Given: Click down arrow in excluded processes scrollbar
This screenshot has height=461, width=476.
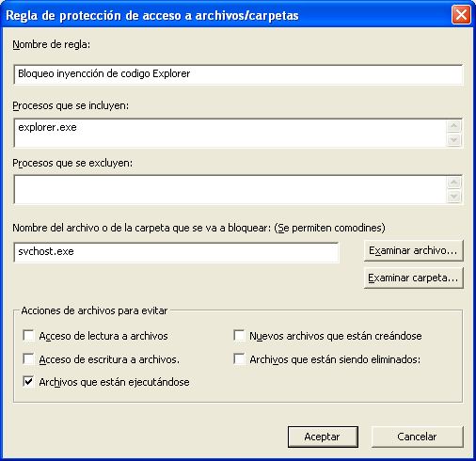Looking at the screenshot, I should (x=453, y=197).
